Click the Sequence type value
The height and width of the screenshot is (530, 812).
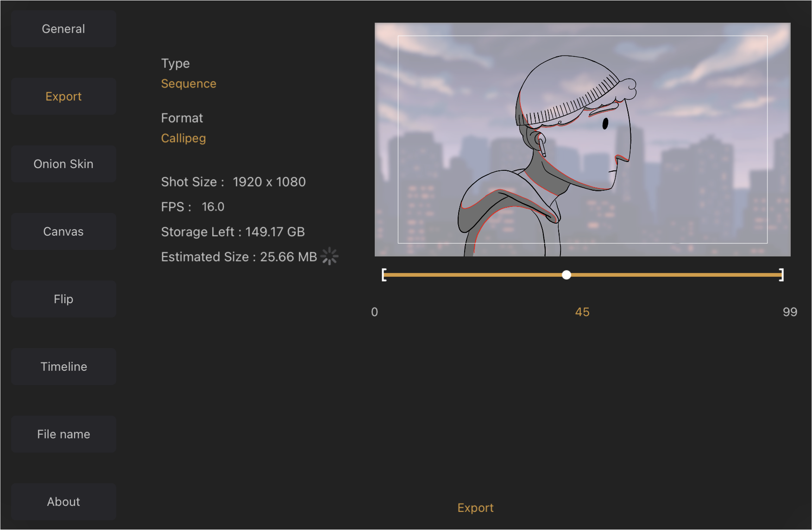pyautogui.click(x=188, y=83)
